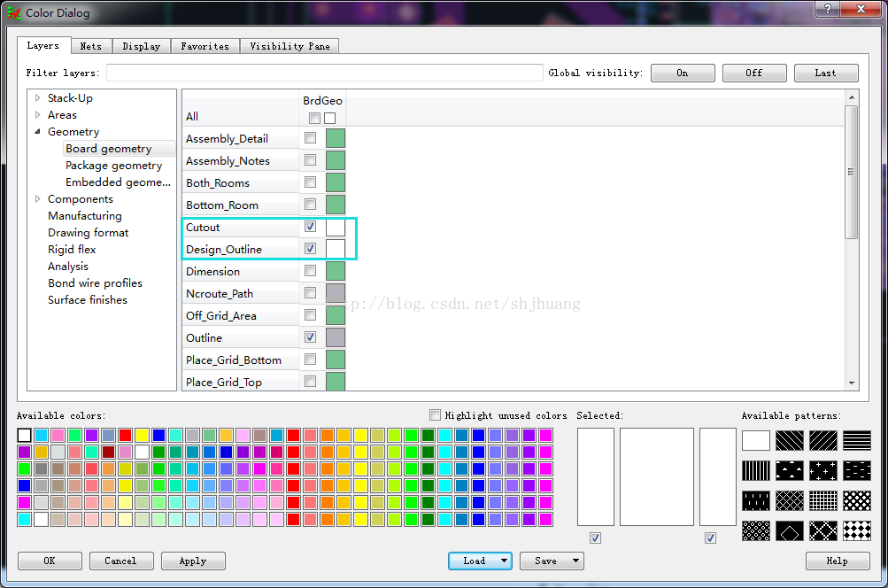
Task: Select the diamond checker pattern swatch
Action: pyautogui.click(x=856, y=531)
